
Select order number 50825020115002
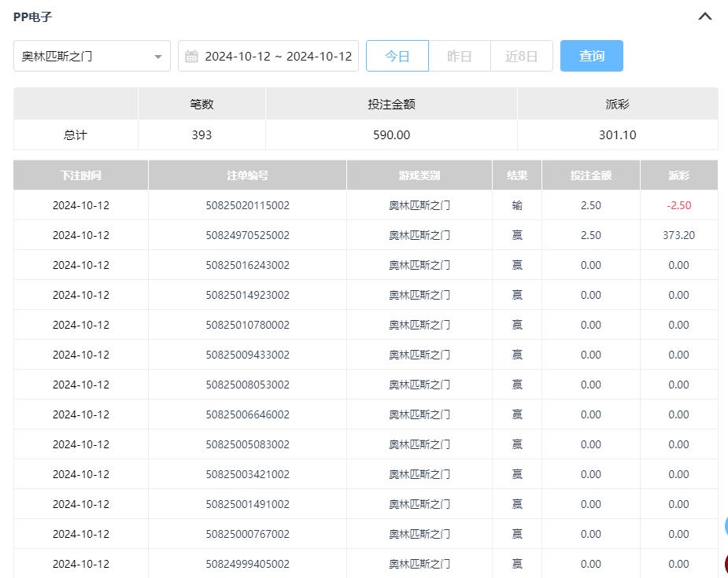pos(247,205)
